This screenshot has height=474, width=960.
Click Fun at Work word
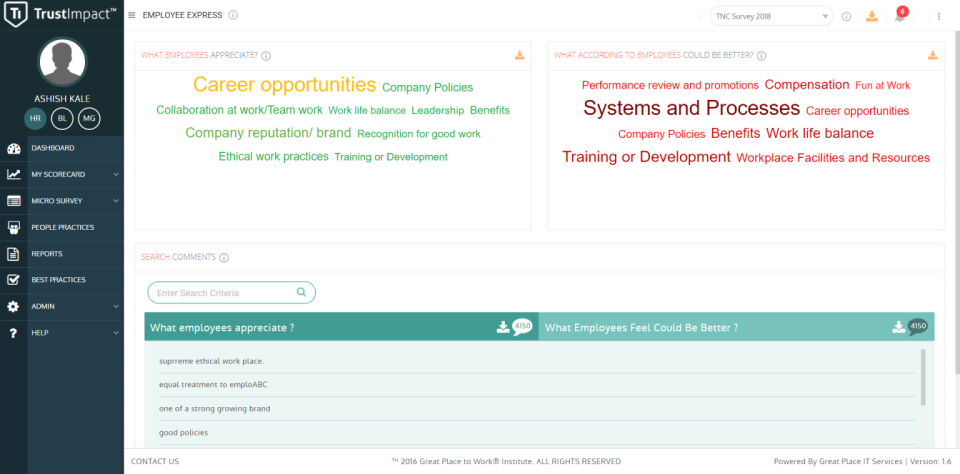coord(883,86)
